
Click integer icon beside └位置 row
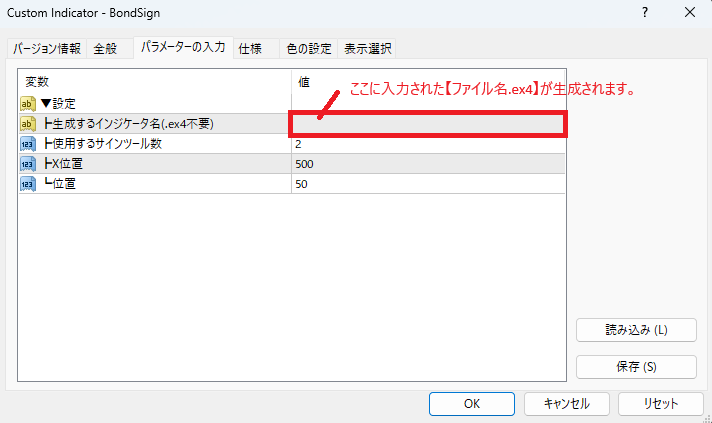click(27, 184)
